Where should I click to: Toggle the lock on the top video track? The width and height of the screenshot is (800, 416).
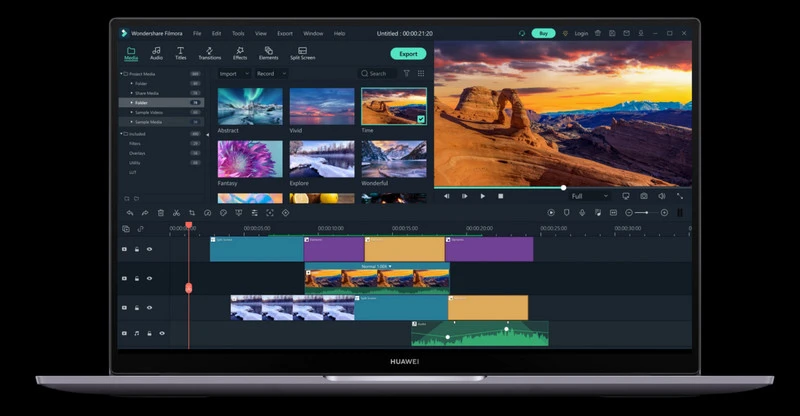pyautogui.click(x=138, y=249)
